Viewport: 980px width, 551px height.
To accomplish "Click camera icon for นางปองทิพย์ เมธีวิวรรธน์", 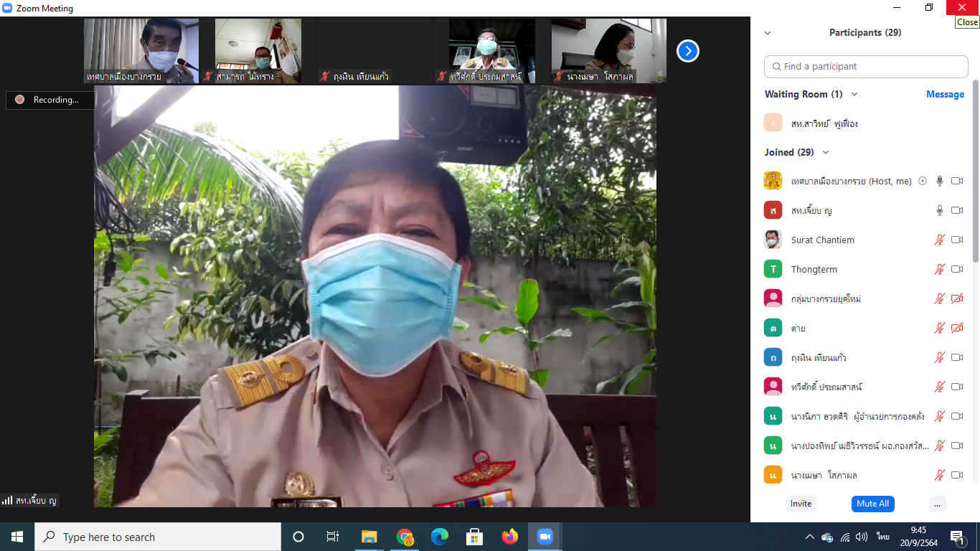I will (957, 446).
